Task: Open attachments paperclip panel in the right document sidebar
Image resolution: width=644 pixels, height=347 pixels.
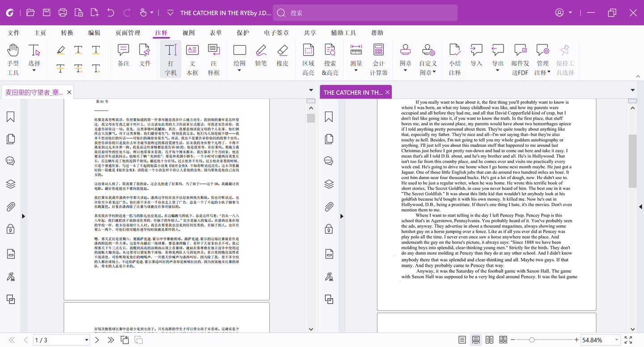Action: tap(329, 207)
